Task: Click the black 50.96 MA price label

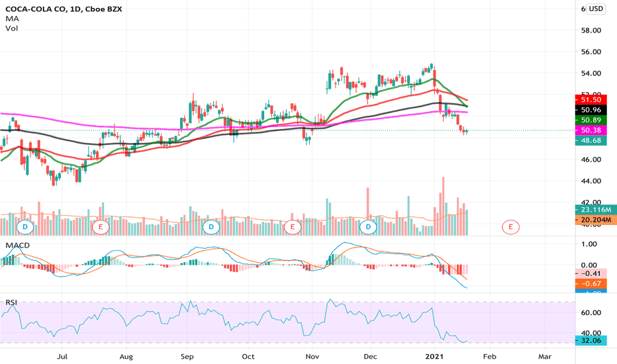Action: [x=591, y=110]
